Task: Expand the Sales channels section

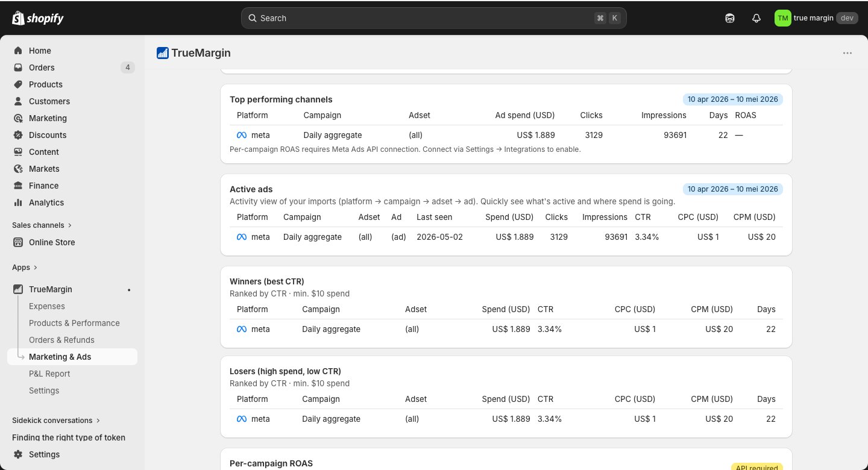Action: 42,225
